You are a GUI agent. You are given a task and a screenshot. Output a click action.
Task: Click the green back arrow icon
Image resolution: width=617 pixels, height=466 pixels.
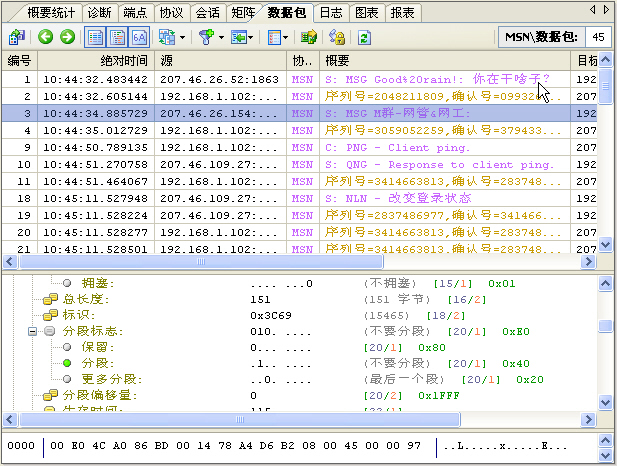tap(46, 37)
